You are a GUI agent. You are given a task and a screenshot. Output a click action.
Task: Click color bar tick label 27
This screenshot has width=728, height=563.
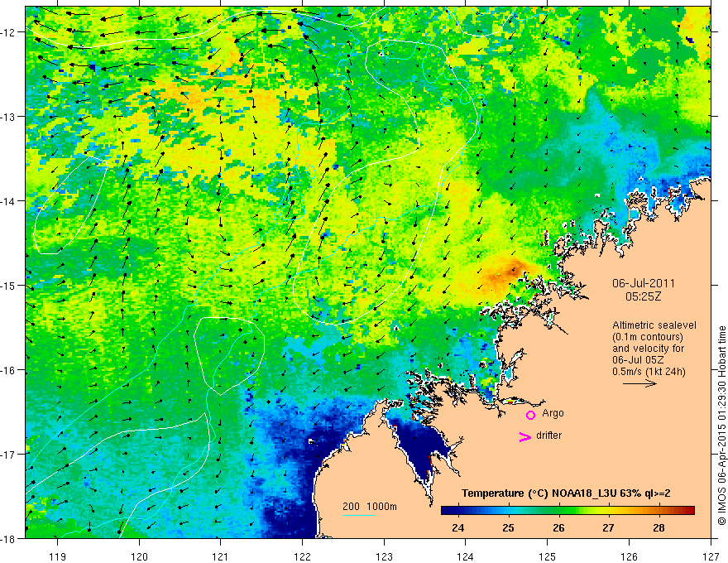pos(608,527)
